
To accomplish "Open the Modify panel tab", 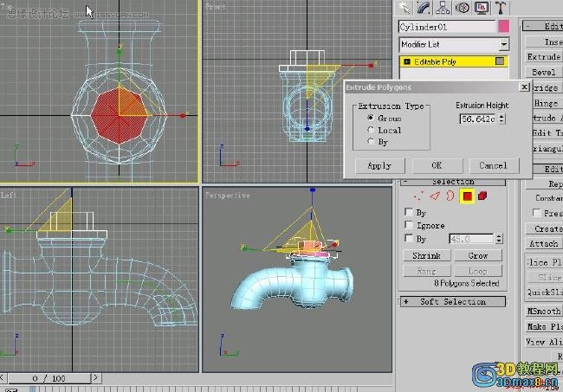I will pos(424,8).
